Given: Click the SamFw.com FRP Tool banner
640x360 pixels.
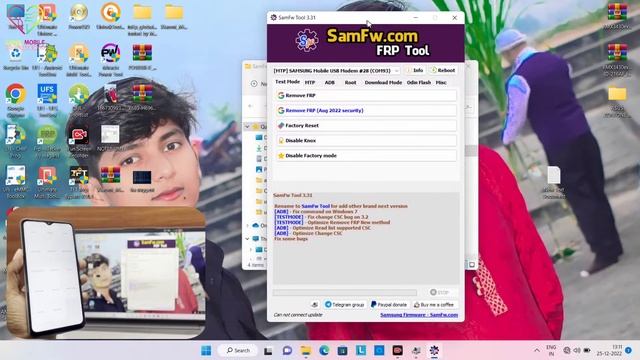Looking at the screenshot, I should 365,43.
